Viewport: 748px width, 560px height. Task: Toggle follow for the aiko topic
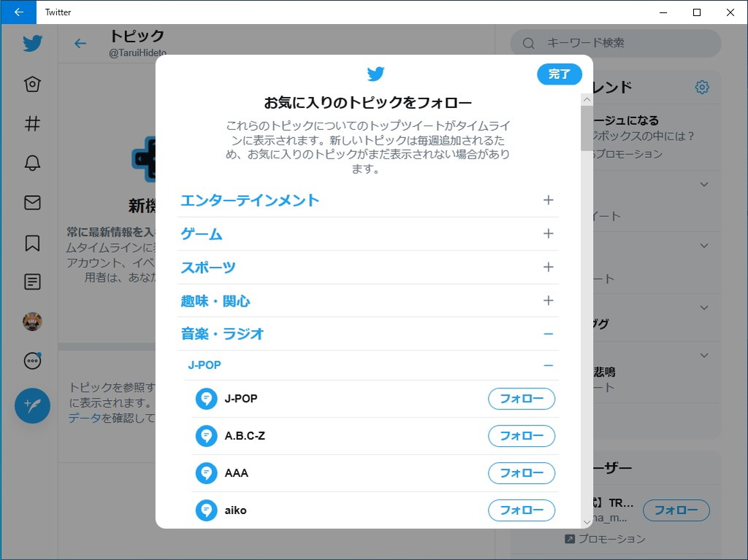click(x=522, y=510)
